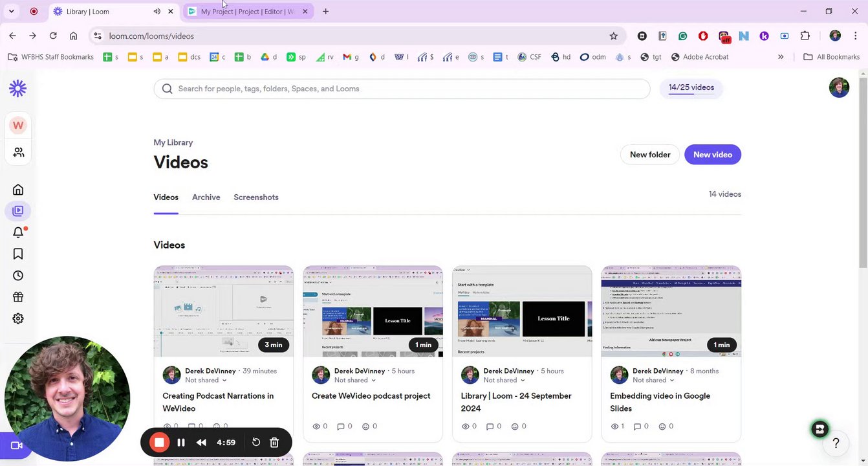Close the My Project WeVideo tab
Screen dimensions: 868x466
(305, 12)
